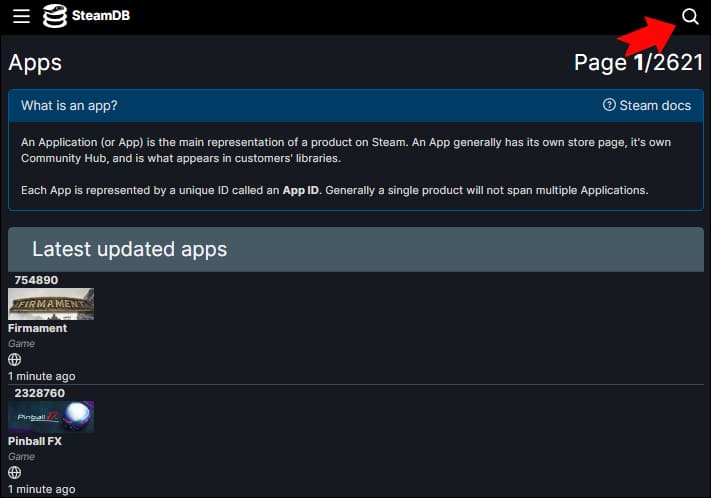Screen dimensions: 711x498
Task: Open search with the magnifier icon
Action: tap(690, 16)
